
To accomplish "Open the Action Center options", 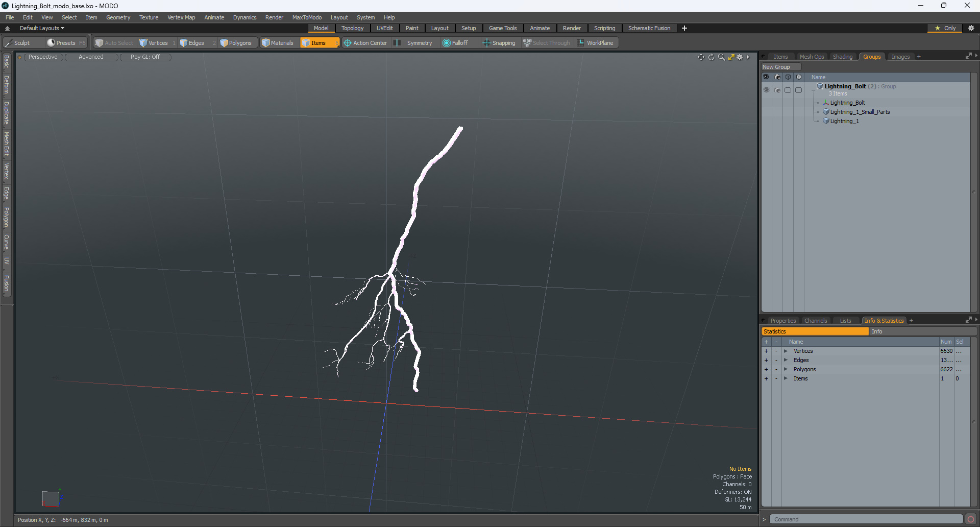I will click(366, 43).
